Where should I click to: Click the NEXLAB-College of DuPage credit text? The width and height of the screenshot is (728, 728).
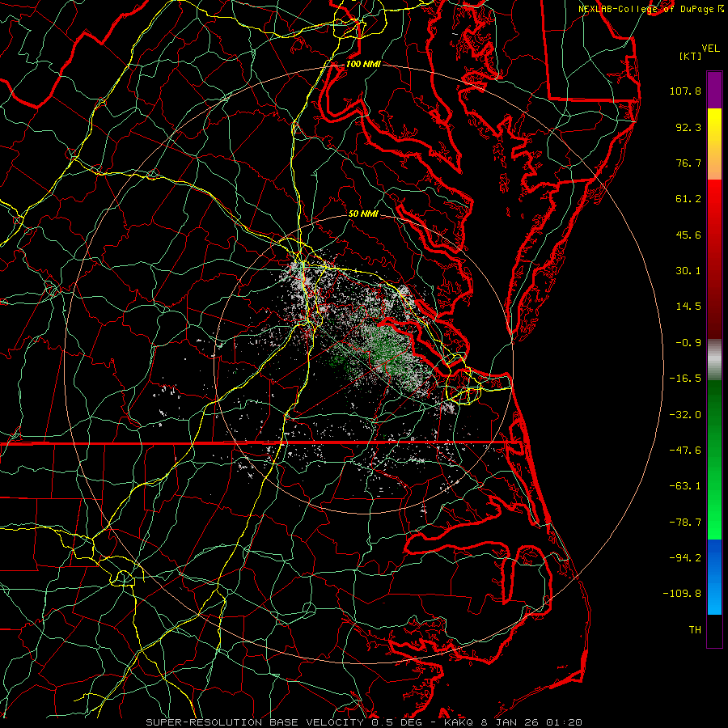645,9
